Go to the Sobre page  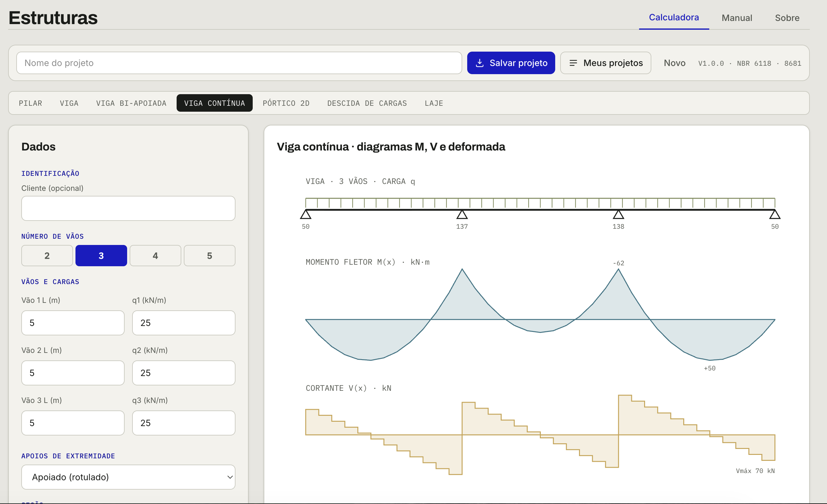(x=787, y=18)
